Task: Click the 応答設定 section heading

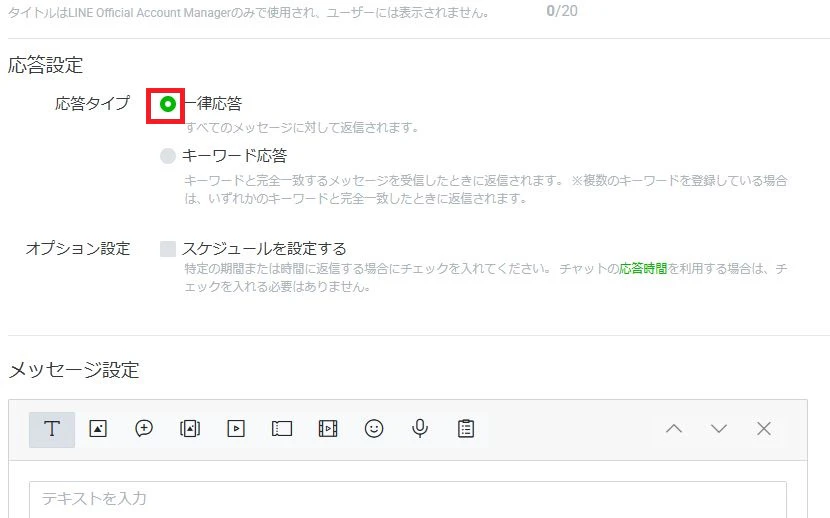Action: tap(46, 66)
